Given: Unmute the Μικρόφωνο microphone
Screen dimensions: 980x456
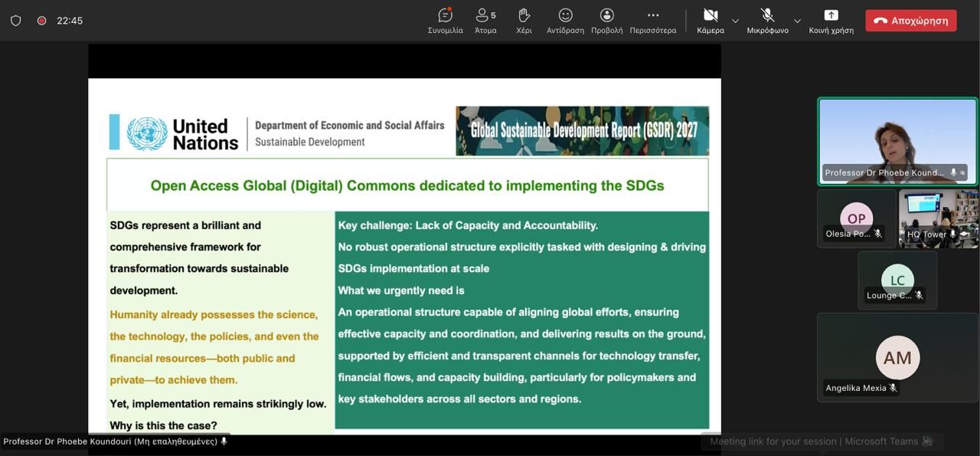Looking at the screenshot, I should click(x=767, y=20).
